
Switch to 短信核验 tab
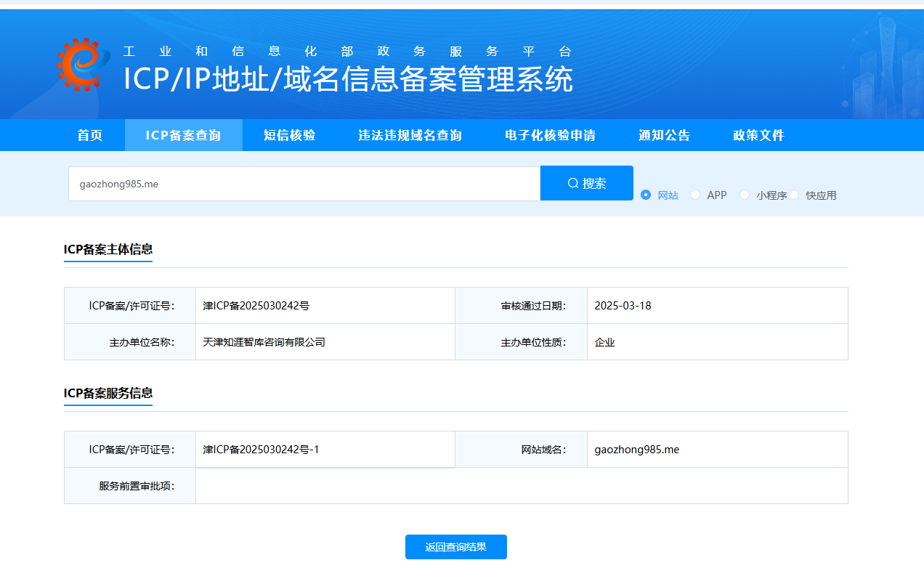pyautogui.click(x=289, y=135)
